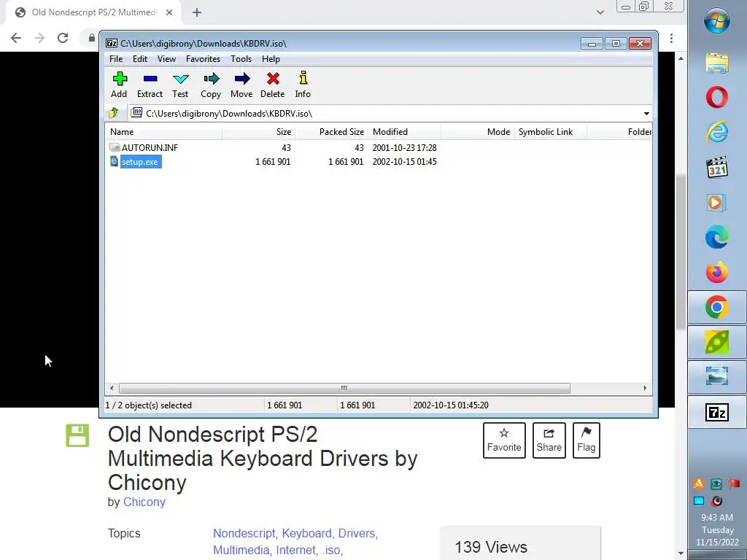The image size is (747, 560).
Task: Click the Flag button on the page
Action: coord(586,440)
